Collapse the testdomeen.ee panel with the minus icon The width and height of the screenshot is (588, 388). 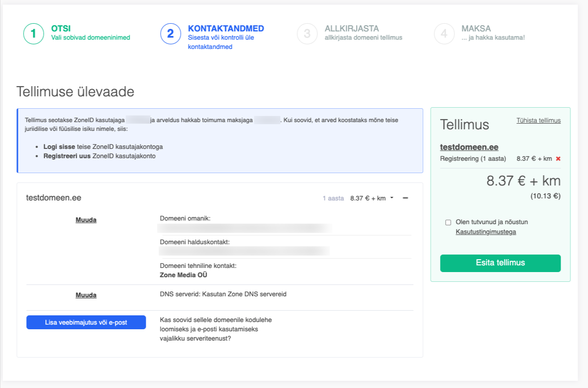click(406, 198)
